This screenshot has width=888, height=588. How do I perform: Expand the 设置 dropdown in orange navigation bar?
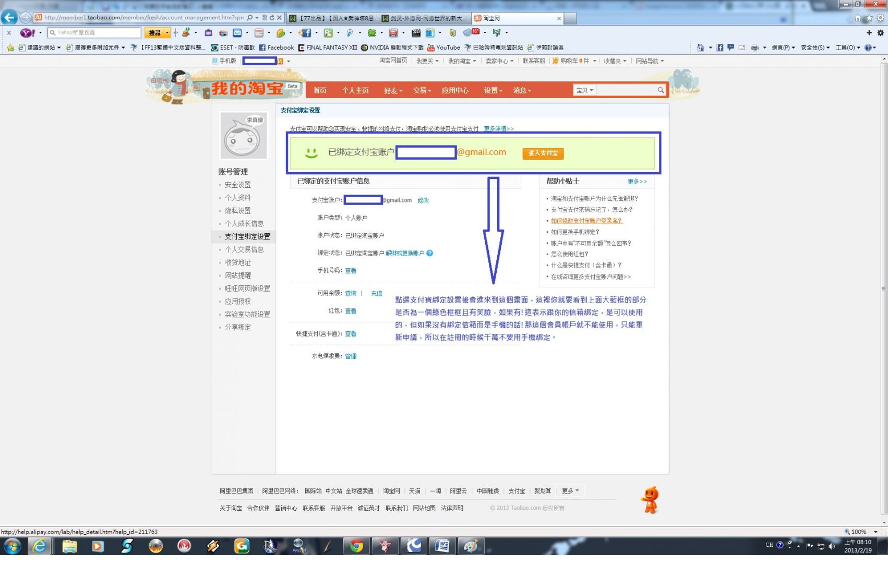click(493, 90)
